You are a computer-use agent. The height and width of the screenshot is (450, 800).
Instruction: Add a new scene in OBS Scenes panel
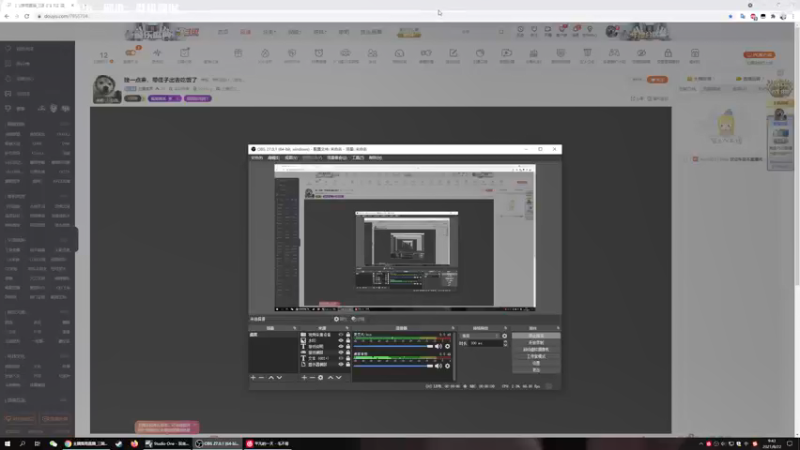253,378
